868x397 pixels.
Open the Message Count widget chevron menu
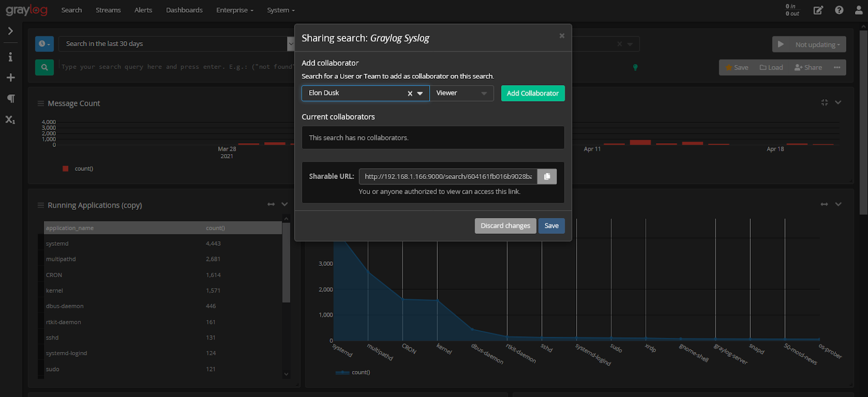(838, 102)
